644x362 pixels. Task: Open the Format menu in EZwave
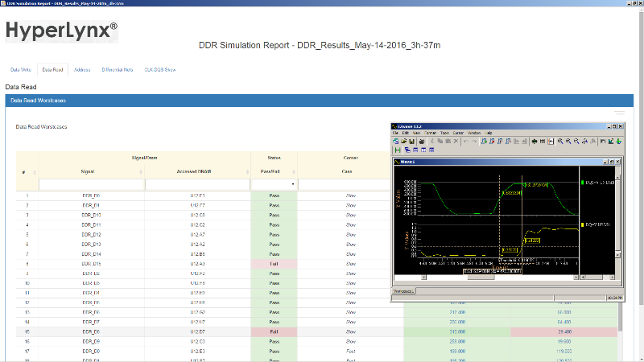(x=430, y=133)
